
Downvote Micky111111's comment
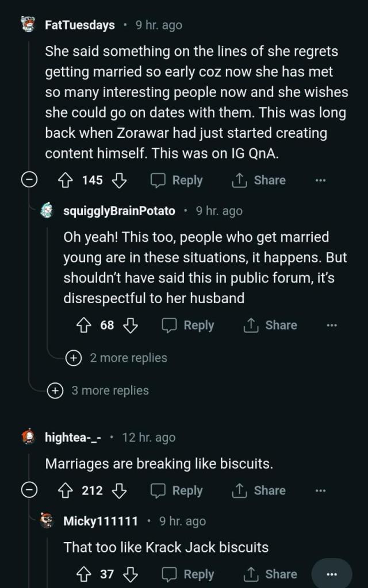[131, 574]
